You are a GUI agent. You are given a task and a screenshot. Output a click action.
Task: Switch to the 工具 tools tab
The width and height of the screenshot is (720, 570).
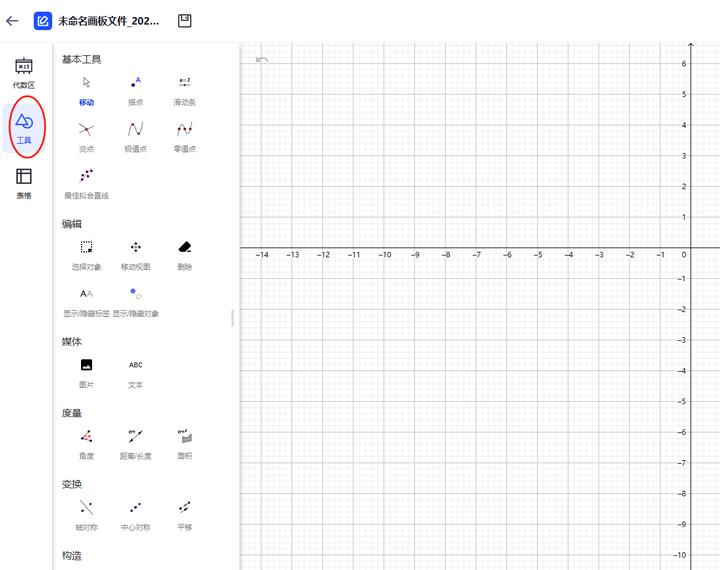click(24, 128)
